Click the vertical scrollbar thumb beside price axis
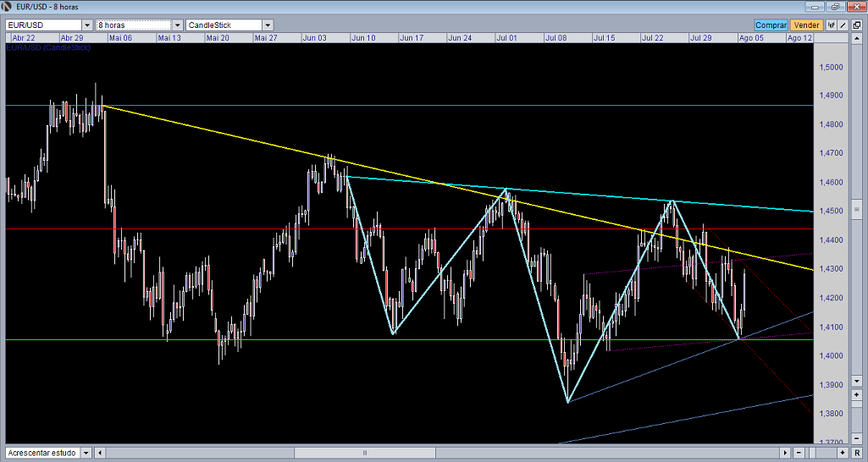Viewport: 868px width, 462px height. 857,209
